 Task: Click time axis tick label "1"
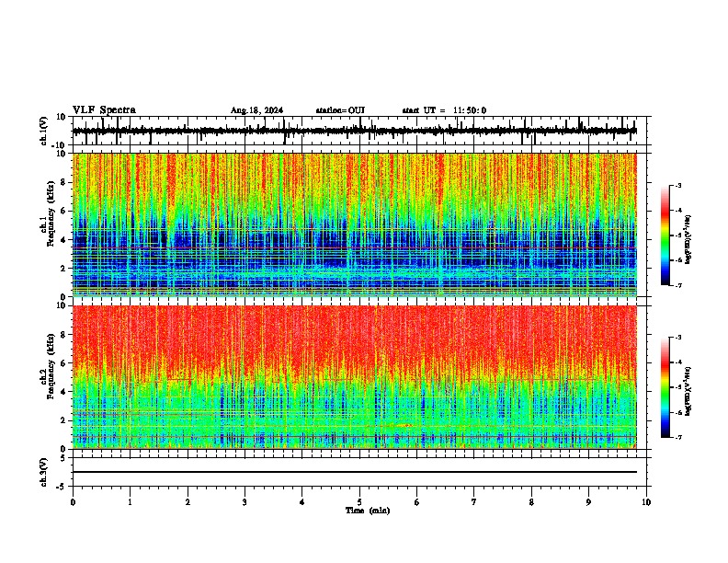pyautogui.click(x=130, y=502)
